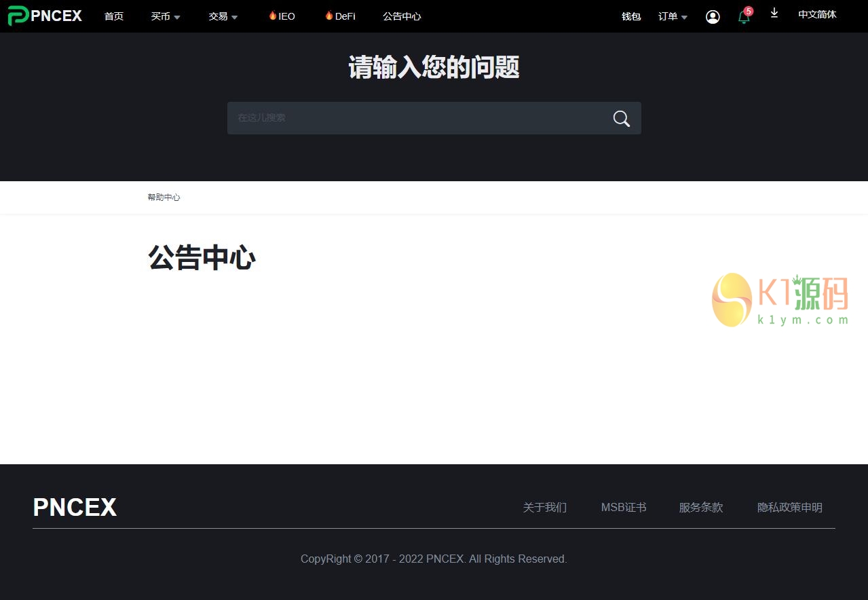This screenshot has width=868, height=600.
Task: Click the flame icon beside IEO
Action: (273, 15)
